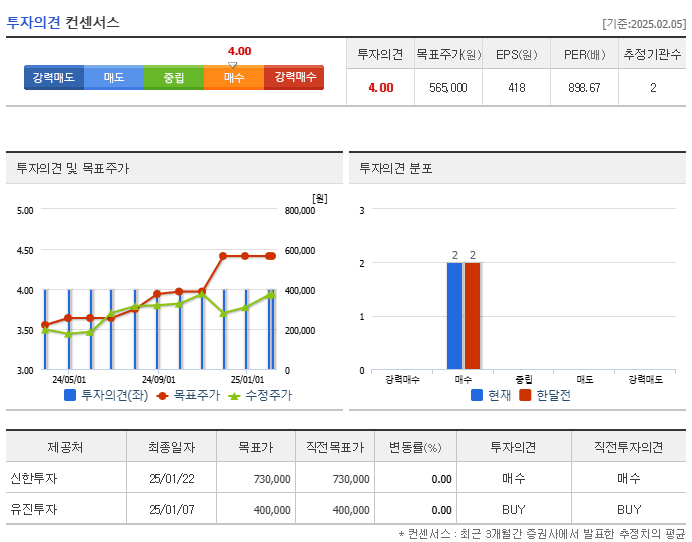Click the green 수정주가 legend marker
Screen dimensions: 692x542
[234, 396]
